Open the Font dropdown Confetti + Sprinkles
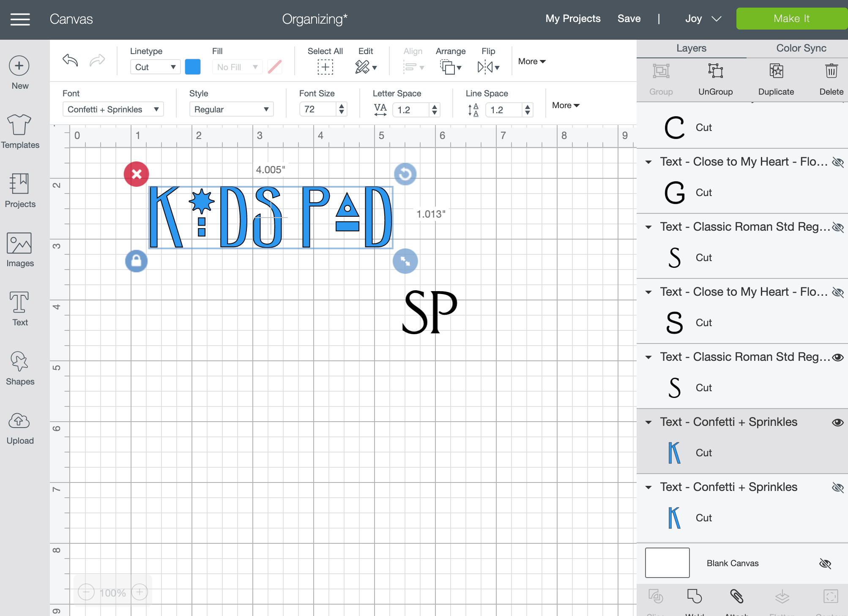This screenshot has width=848, height=616. pyautogui.click(x=113, y=109)
